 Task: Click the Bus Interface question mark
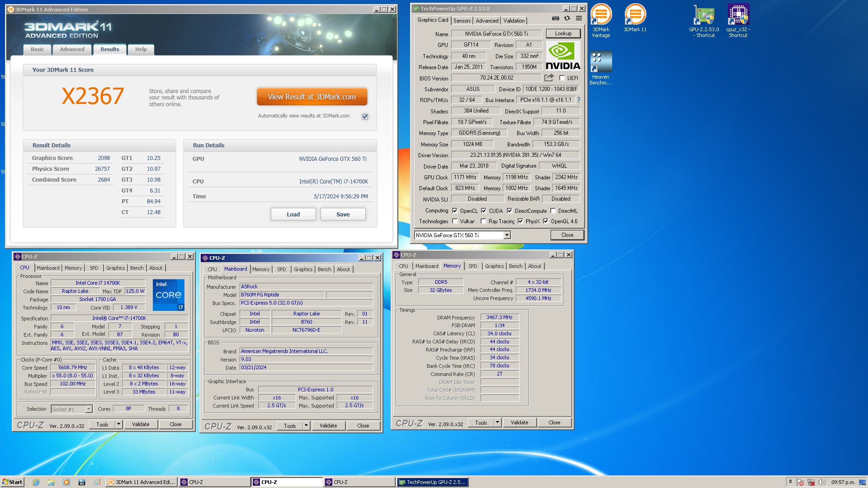578,100
